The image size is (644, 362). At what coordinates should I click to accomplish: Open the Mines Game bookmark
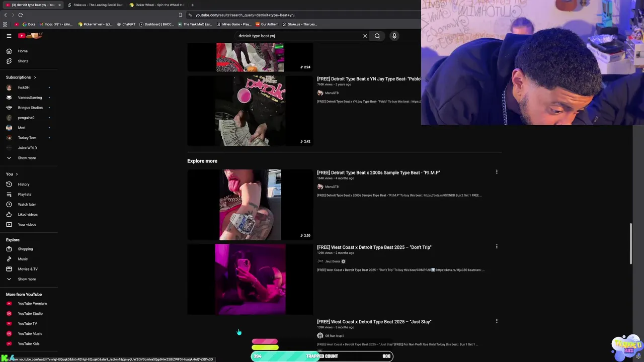(x=234, y=24)
